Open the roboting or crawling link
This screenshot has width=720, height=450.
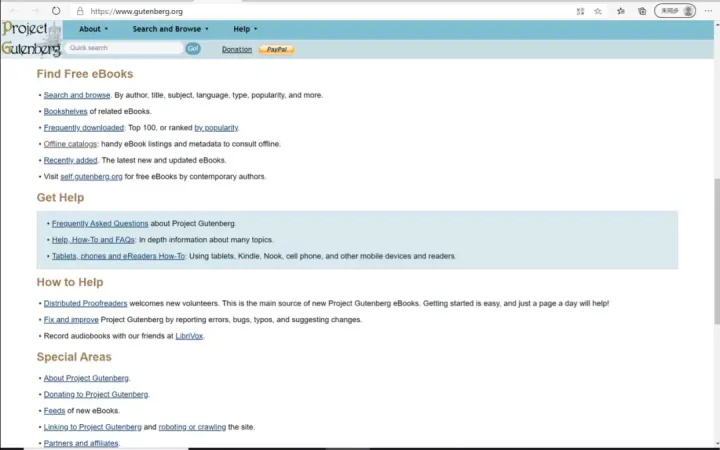(192, 427)
